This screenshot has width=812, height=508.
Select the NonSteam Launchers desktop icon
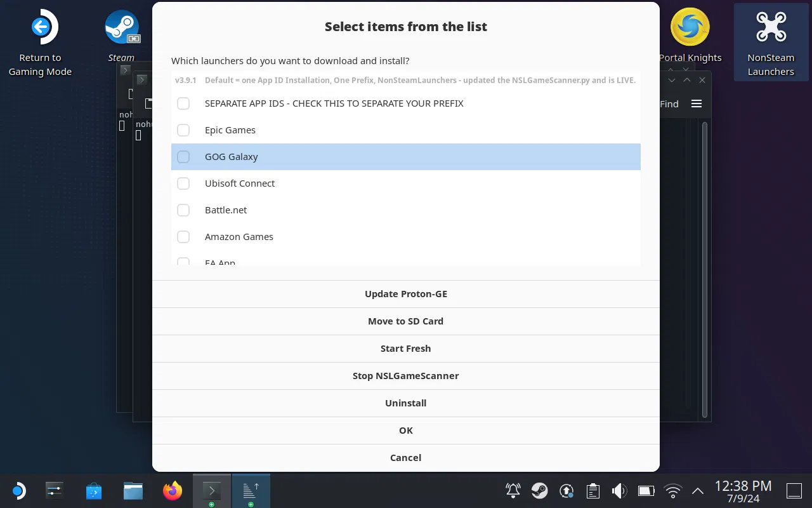pos(771,42)
